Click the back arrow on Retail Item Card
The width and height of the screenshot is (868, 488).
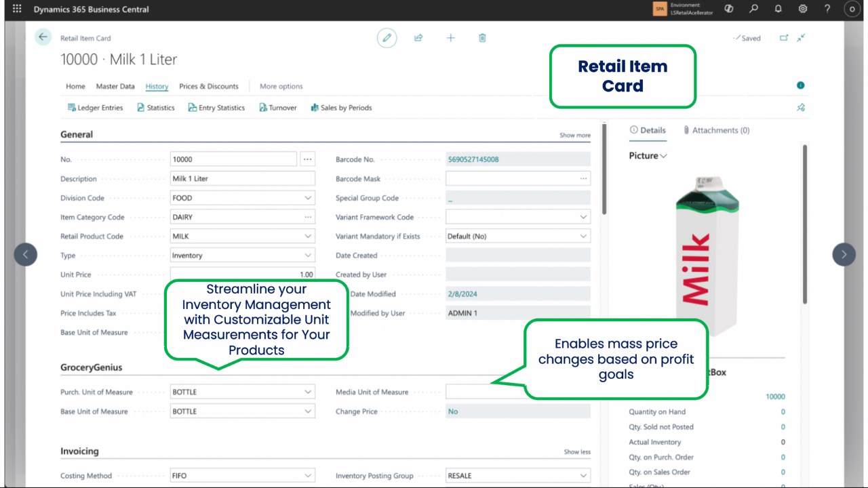[43, 37]
